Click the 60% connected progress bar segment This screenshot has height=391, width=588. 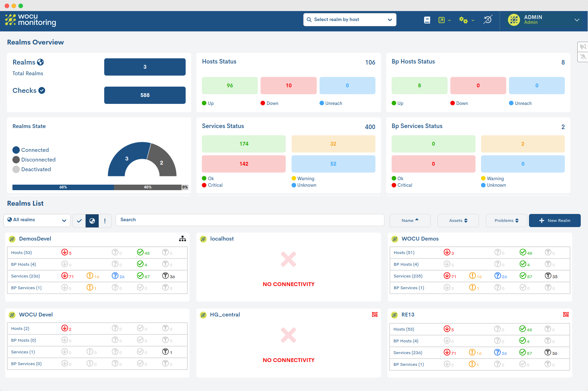pyautogui.click(x=63, y=187)
